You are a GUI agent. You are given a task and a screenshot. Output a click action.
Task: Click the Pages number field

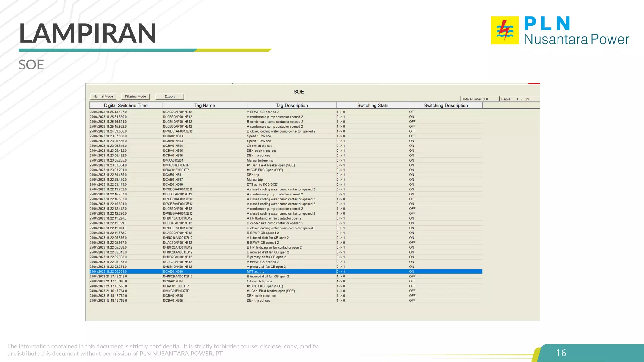(x=517, y=99)
